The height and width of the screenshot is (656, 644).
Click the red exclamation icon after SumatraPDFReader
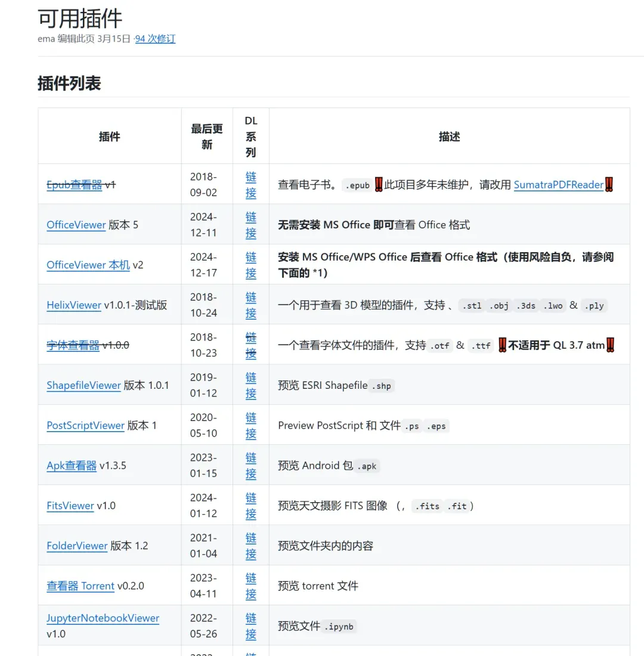[x=609, y=184]
